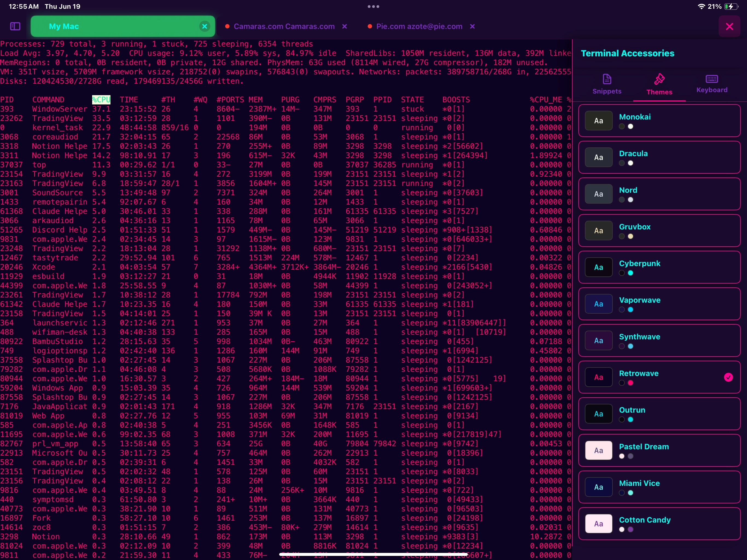The width and height of the screenshot is (747, 560).
Task: Tap the Cotton Candy Aa preview thumbnail
Action: (x=599, y=524)
